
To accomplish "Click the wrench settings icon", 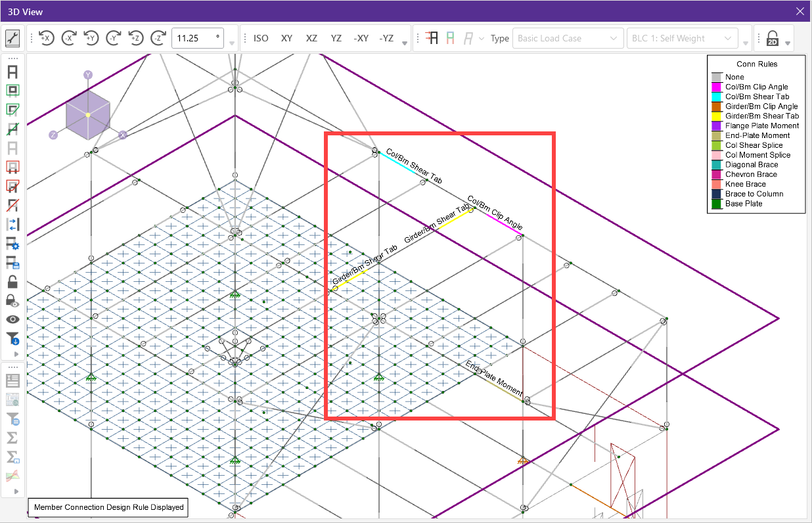I will point(12,38).
